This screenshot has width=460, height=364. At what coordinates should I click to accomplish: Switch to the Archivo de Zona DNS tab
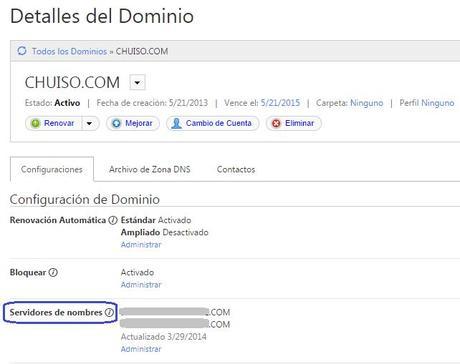[x=150, y=169]
